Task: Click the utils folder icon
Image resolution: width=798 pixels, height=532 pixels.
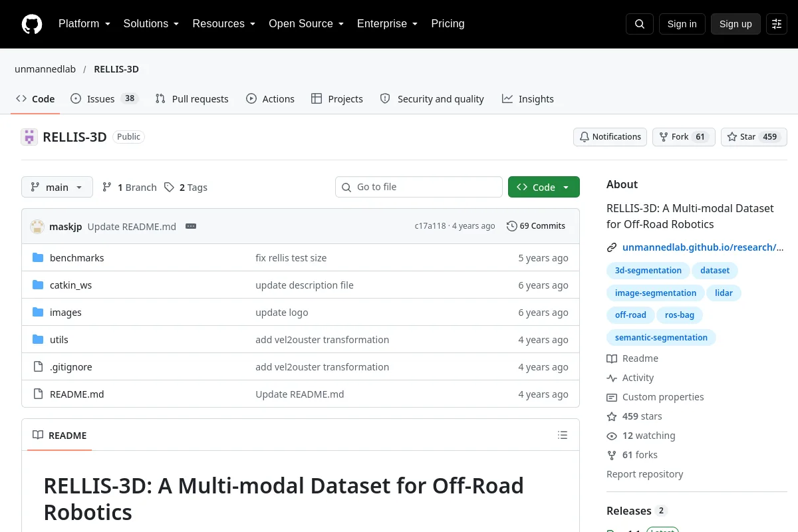Action: click(38, 340)
